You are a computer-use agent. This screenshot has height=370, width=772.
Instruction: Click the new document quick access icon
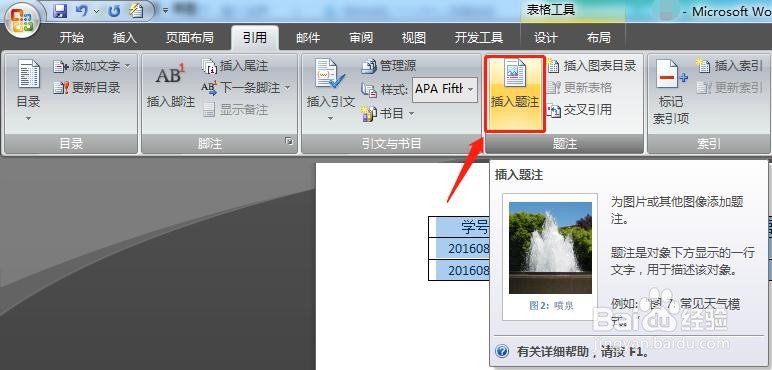pos(136,10)
